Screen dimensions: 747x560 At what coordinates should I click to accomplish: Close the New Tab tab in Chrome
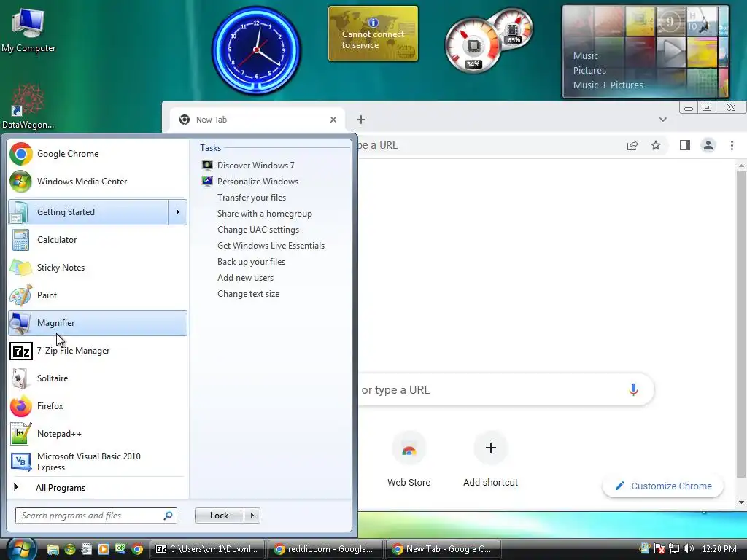333,120
